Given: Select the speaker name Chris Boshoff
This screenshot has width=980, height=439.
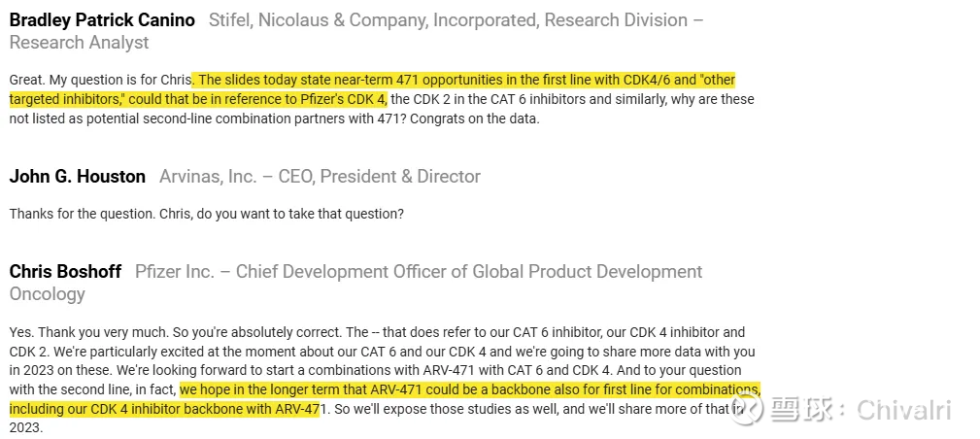Looking at the screenshot, I should pyautogui.click(x=65, y=272).
